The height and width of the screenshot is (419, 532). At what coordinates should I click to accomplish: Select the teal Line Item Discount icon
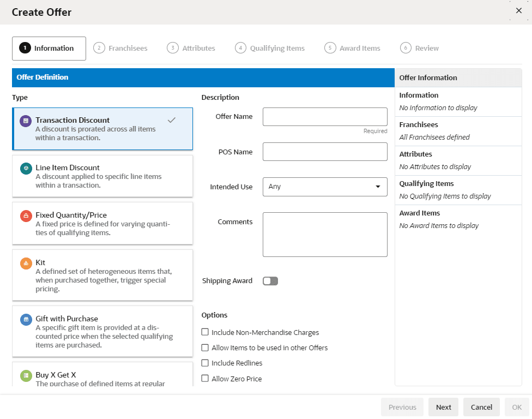(26, 169)
